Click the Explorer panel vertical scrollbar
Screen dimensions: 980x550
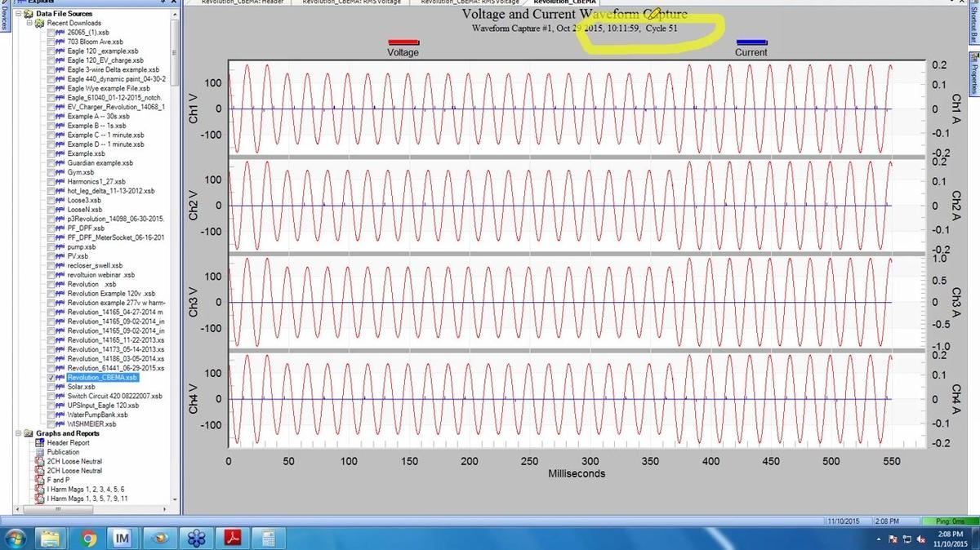pos(175,245)
